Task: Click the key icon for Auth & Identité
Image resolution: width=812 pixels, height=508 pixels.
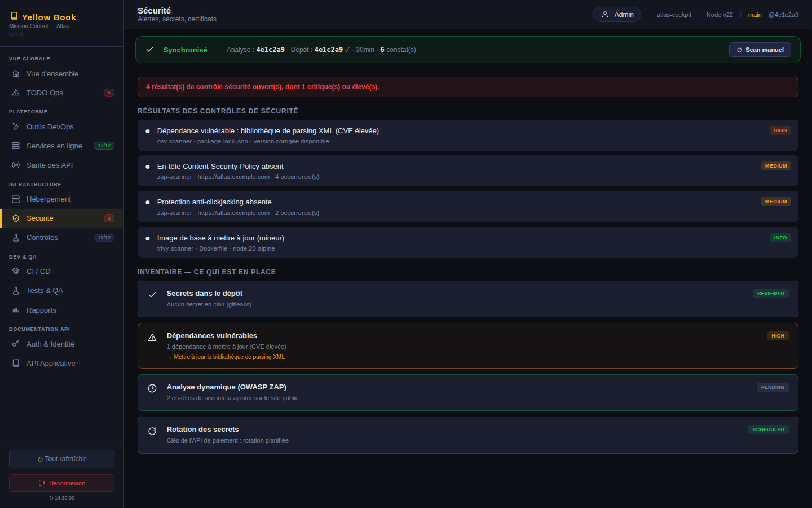Action: click(x=16, y=344)
